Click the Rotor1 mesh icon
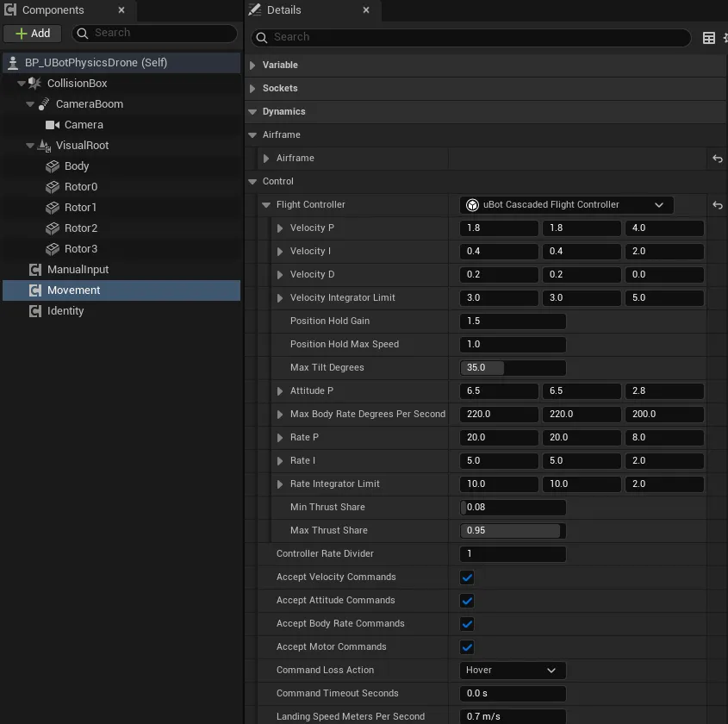This screenshot has height=724, width=728. pos(53,208)
